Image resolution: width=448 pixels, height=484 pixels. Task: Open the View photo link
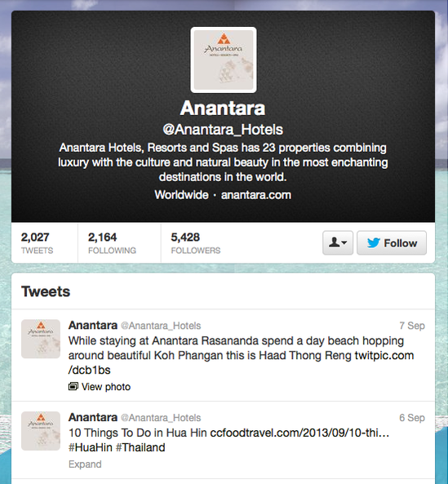[106, 386]
